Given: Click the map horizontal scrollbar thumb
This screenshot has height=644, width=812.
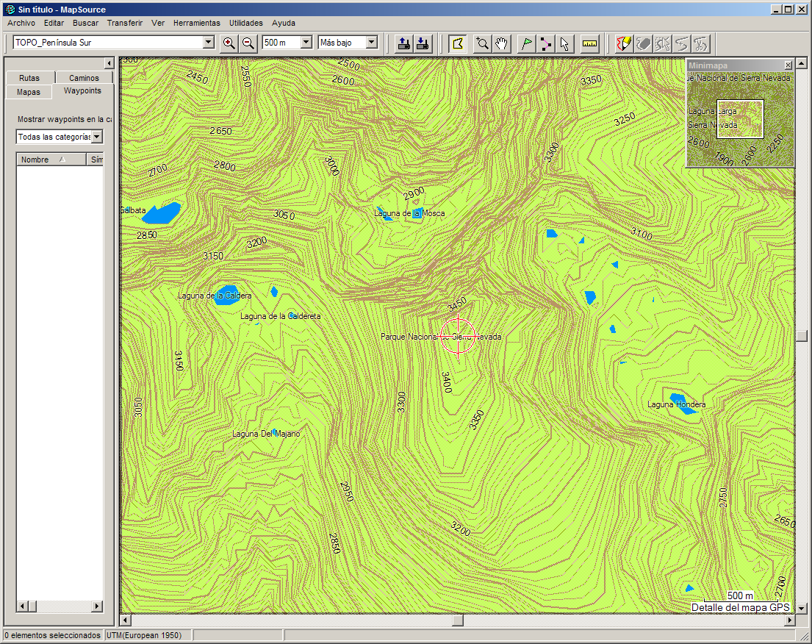Looking at the screenshot, I should click(458, 620).
